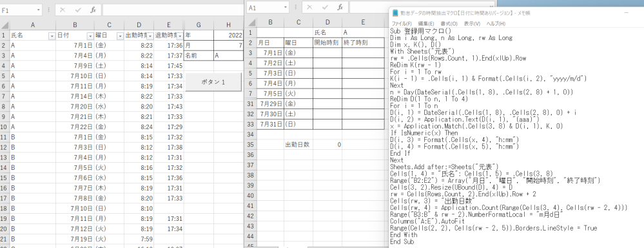This screenshot has width=644, height=248.
Task: Open the ファイル(F) menu in Notepad
Action: tap(402, 24)
